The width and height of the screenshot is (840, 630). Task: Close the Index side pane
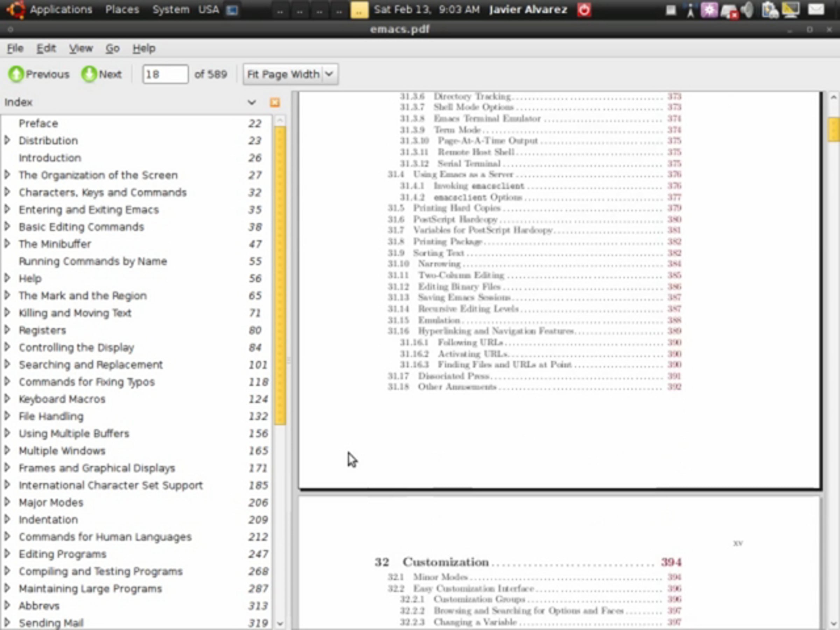275,102
